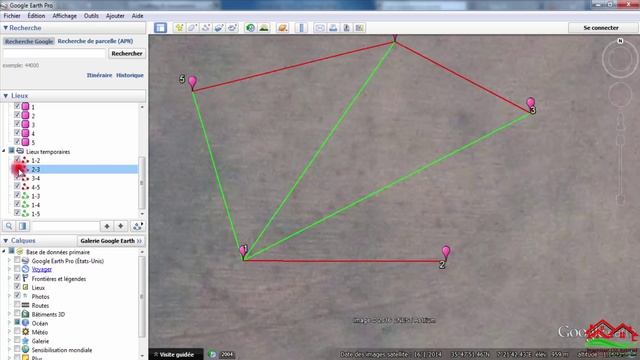Open the planets switcher toolbar icon

point(282,27)
